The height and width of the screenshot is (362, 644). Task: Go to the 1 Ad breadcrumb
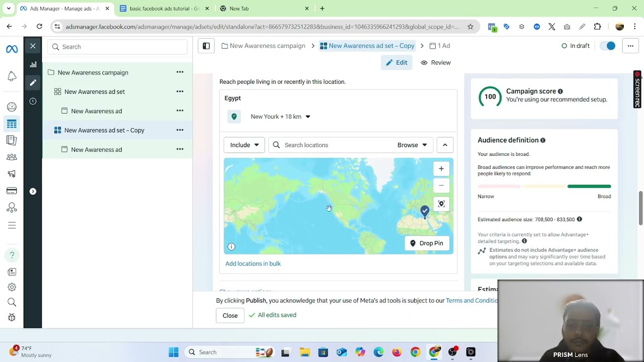click(440, 46)
